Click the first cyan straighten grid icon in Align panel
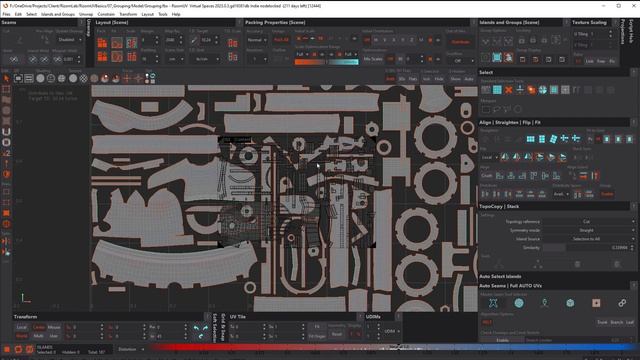 (530, 139)
